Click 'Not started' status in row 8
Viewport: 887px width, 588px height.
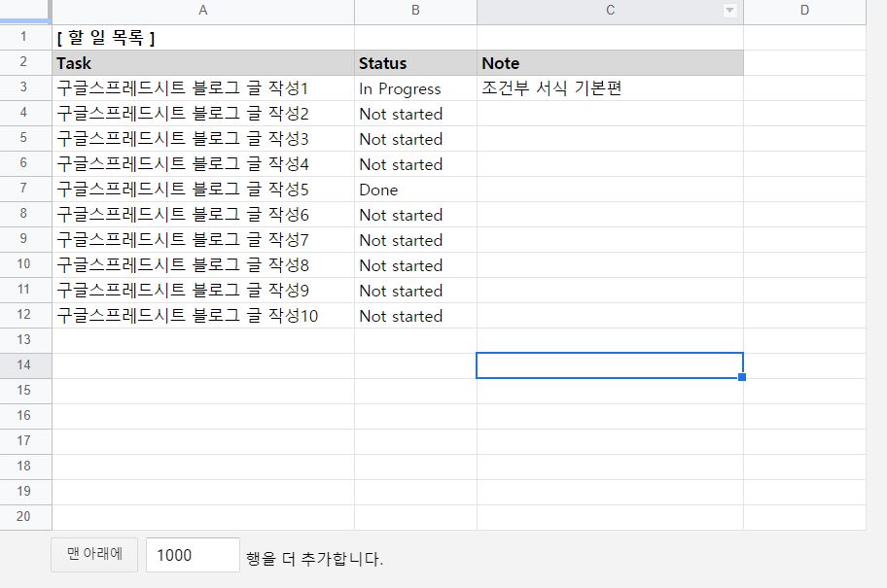(416, 214)
